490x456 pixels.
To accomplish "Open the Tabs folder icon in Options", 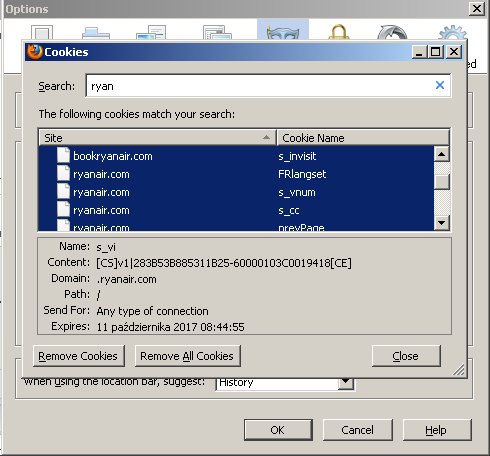I will (96, 33).
